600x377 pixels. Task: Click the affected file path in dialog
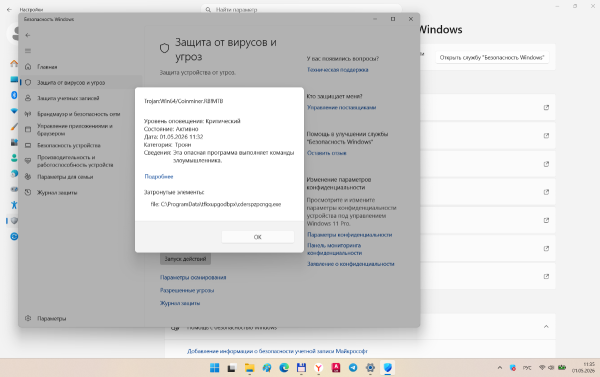(x=216, y=204)
